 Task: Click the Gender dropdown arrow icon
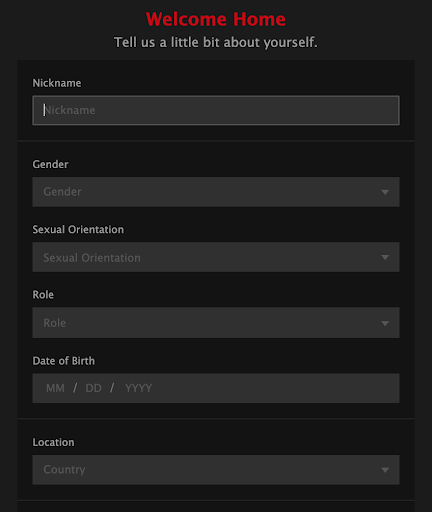click(x=385, y=192)
